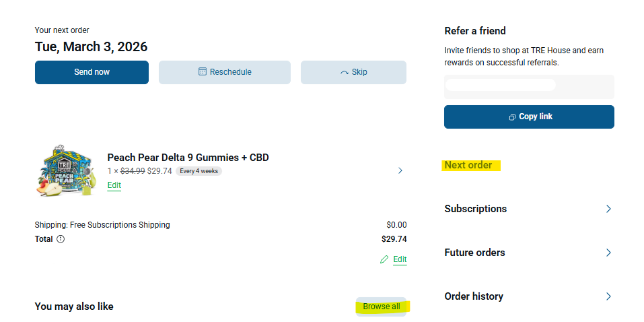This screenshot has width=644, height=322.
Task: Click the Browse all link
Action: tap(382, 307)
